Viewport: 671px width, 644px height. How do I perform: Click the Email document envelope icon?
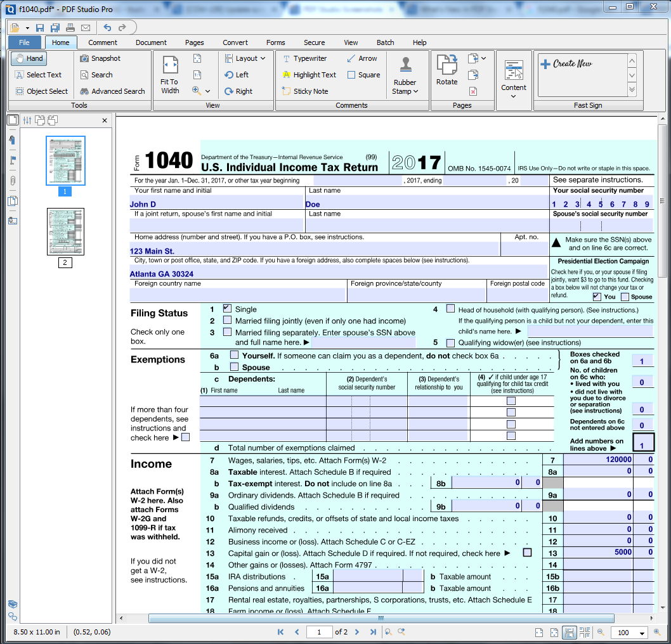pos(86,28)
